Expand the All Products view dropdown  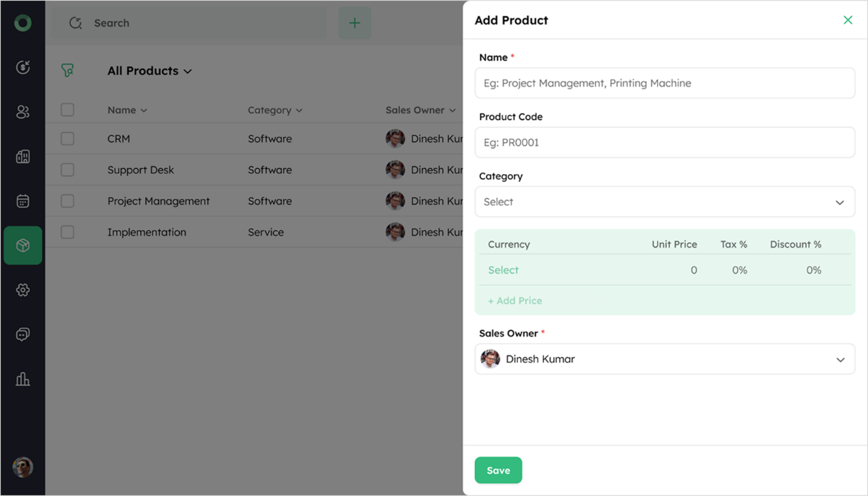pyautogui.click(x=149, y=71)
